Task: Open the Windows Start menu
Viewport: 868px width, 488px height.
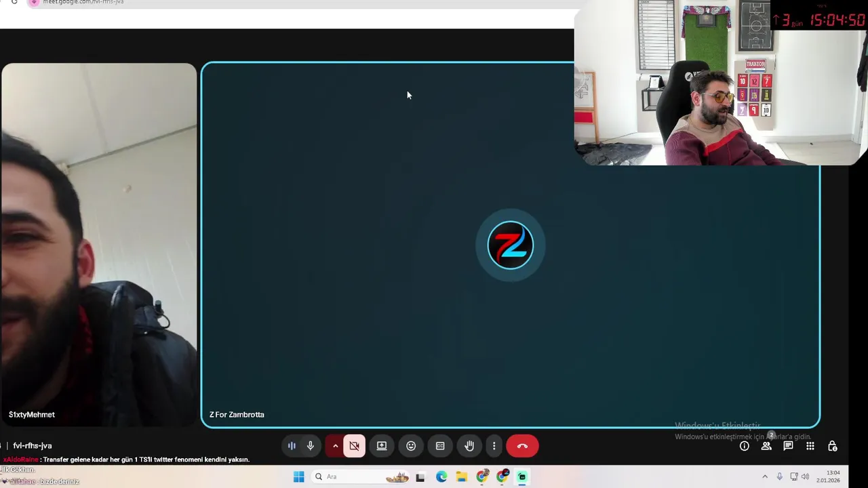Action: pos(298,476)
